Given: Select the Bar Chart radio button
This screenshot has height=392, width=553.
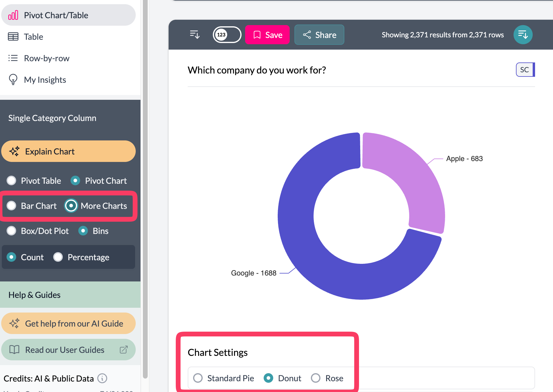Looking at the screenshot, I should coord(12,206).
